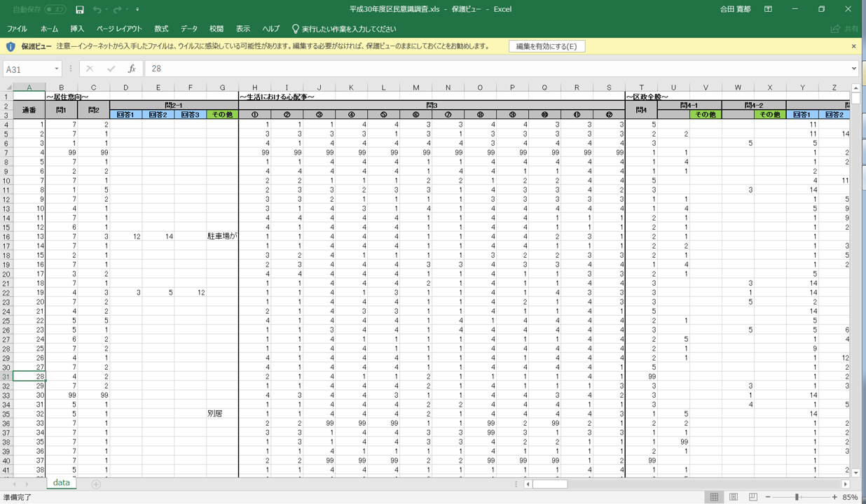Click the next sheet navigation arrow
Image resolution: width=866 pixels, height=504 pixels.
(27, 484)
